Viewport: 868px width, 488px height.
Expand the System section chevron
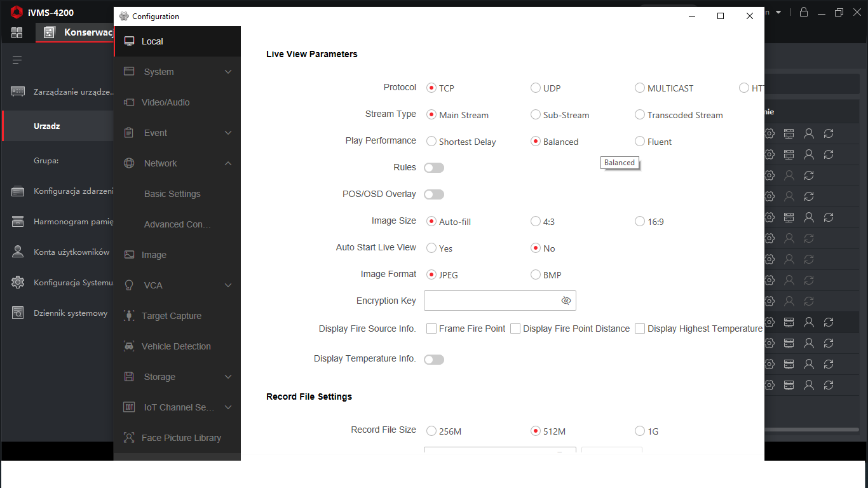coord(229,72)
